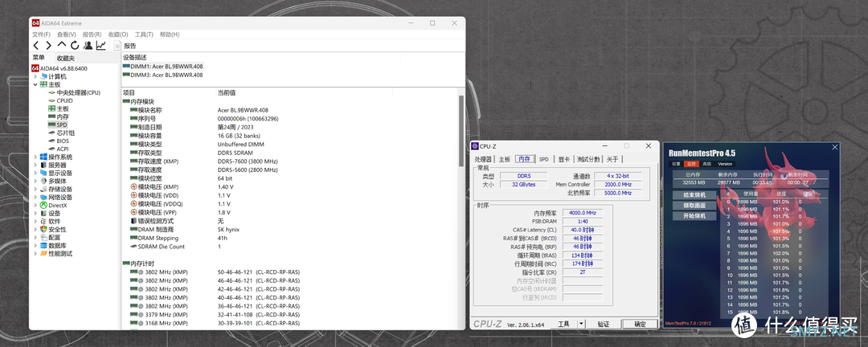
Task: Click the Windows logo icon beside 操作系统
Action: 43,157
